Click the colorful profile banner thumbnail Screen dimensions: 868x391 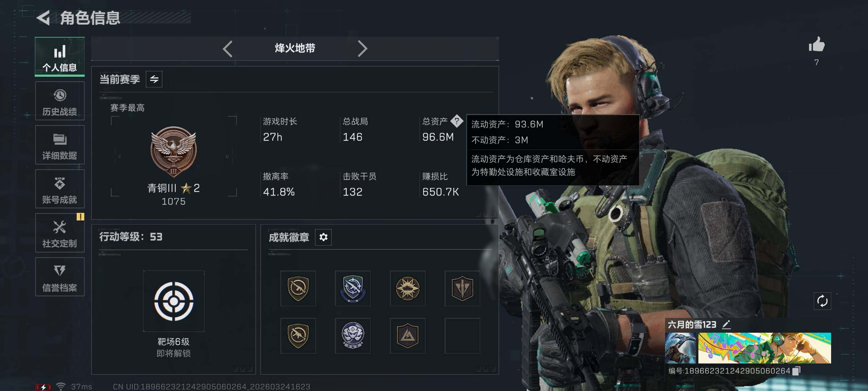coord(765,348)
